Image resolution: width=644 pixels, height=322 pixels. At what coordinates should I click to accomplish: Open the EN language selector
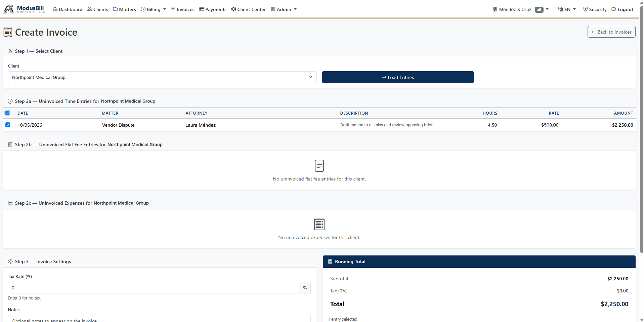tap(567, 9)
